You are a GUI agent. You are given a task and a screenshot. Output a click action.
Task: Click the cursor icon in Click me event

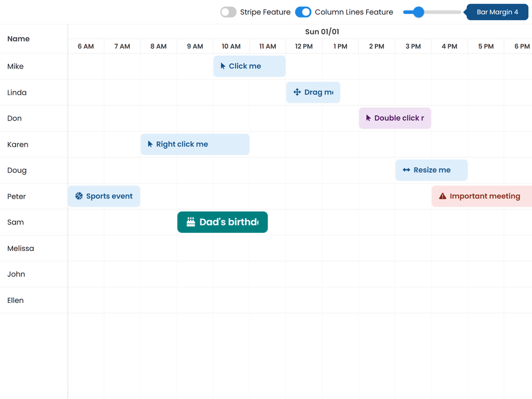point(223,66)
